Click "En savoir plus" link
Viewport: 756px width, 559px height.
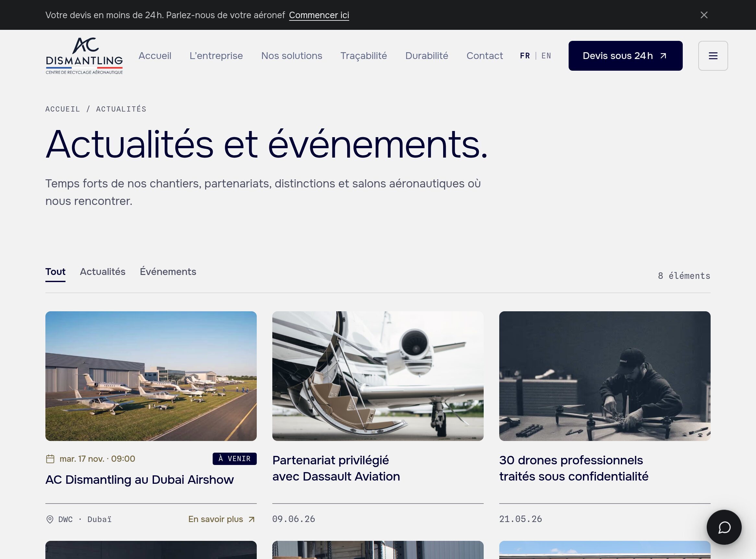coord(222,519)
